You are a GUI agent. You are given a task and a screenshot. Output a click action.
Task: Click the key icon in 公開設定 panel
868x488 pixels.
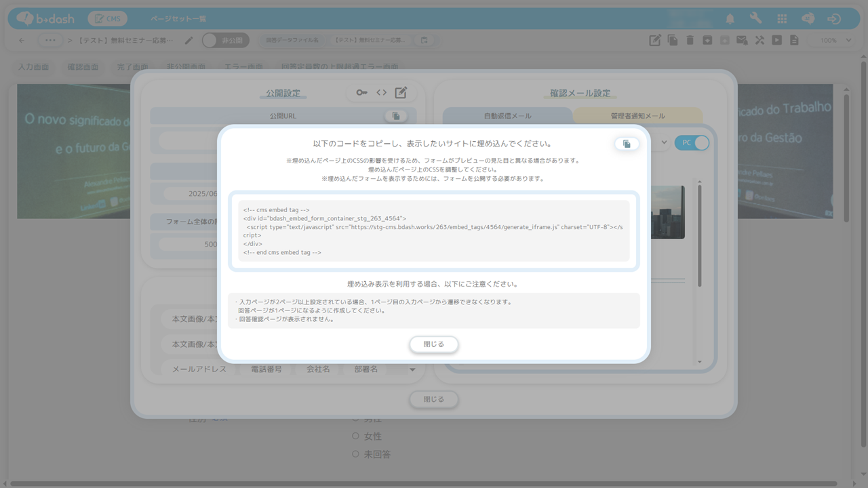361,92
